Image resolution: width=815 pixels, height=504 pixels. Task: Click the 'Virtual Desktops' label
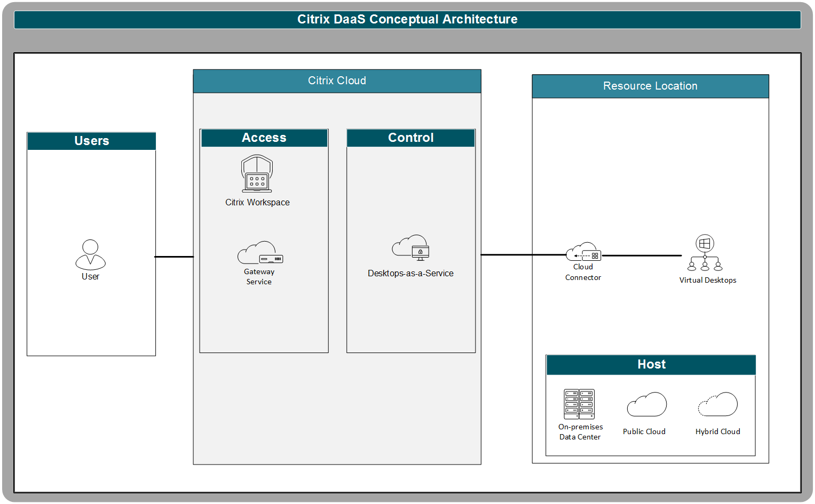(x=708, y=280)
